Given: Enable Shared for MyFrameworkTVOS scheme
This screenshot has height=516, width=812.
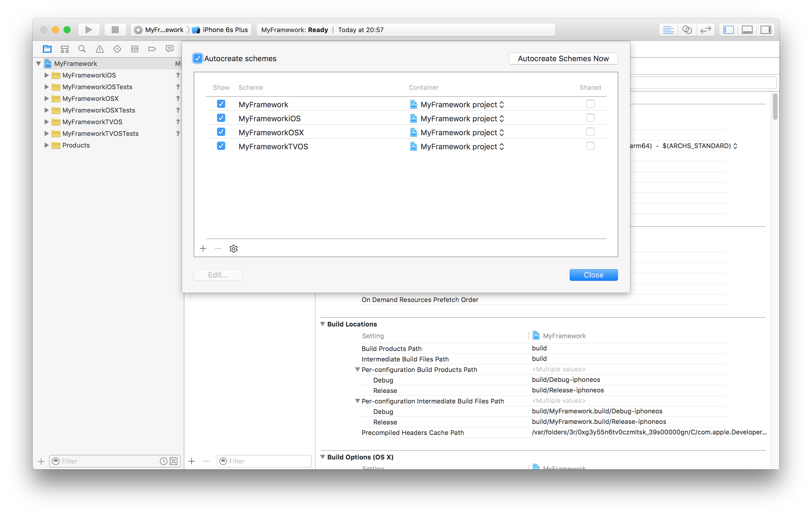Looking at the screenshot, I should [590, 146].
